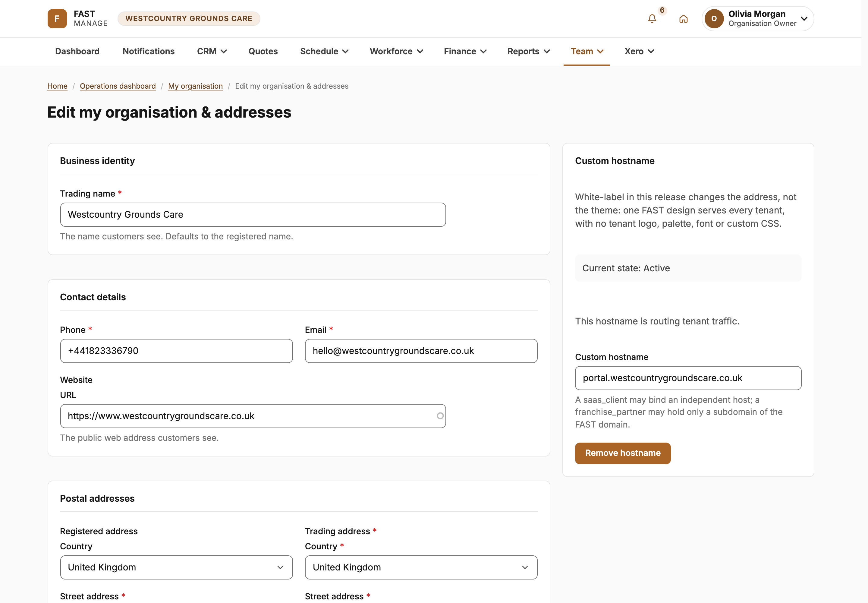Image resolution: width=868 pixels, height=603 pixels.
Task: Click the Trading name input field
Action: point(253,215)
